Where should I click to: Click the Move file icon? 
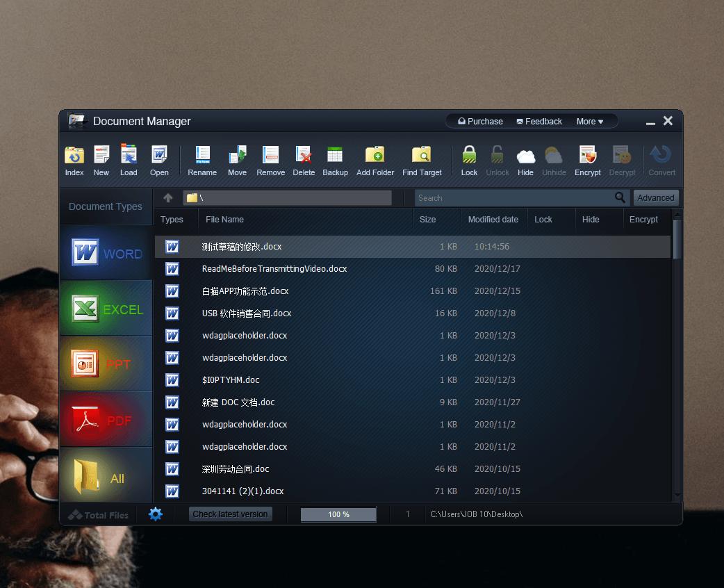click(237, 155)
